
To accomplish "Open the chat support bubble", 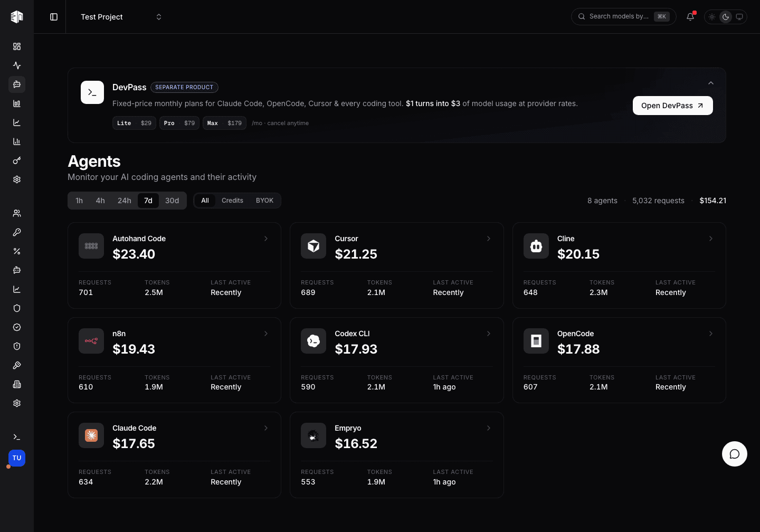I will click(x=735, y=454).
